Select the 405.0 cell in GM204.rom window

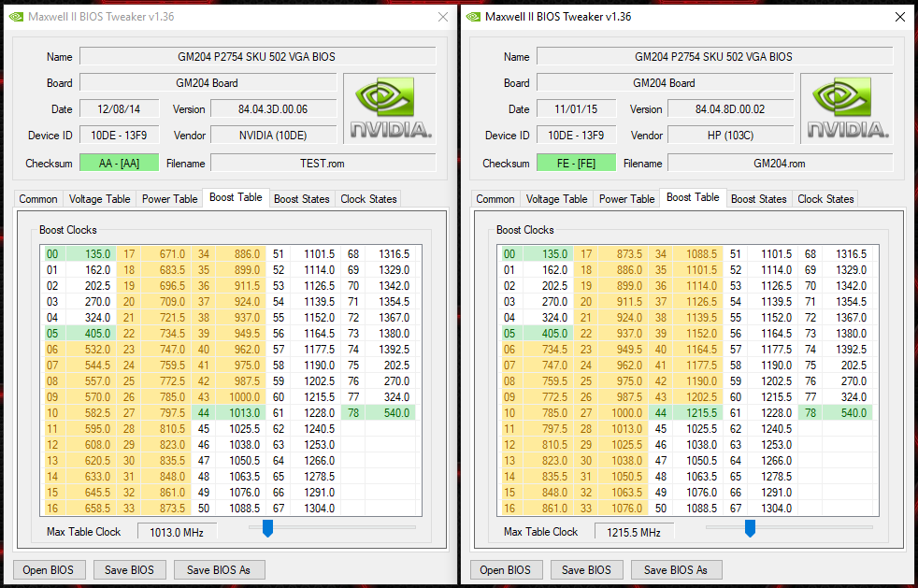click(549, 333)
